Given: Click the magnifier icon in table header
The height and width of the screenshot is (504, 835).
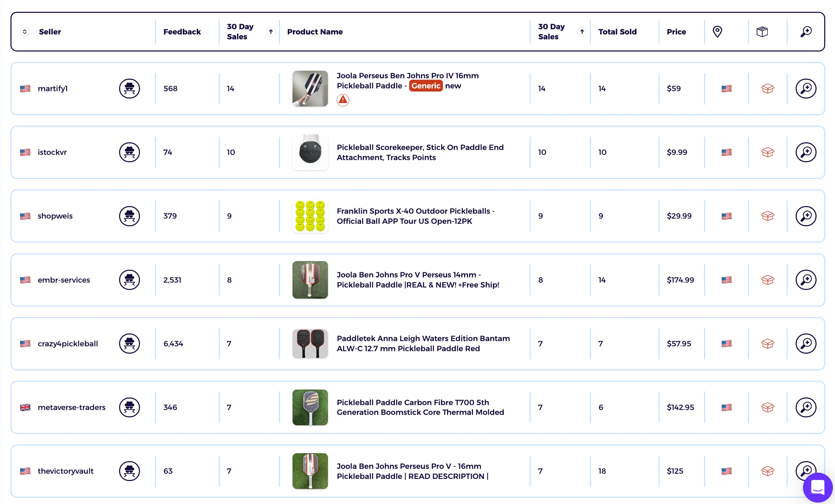Looking at the screenshot, I should pyautogui.click(x=806, y=32).
